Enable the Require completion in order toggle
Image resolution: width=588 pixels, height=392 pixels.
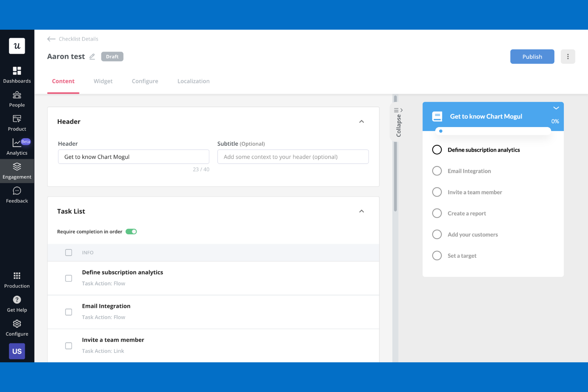click(x=131, y=231)
